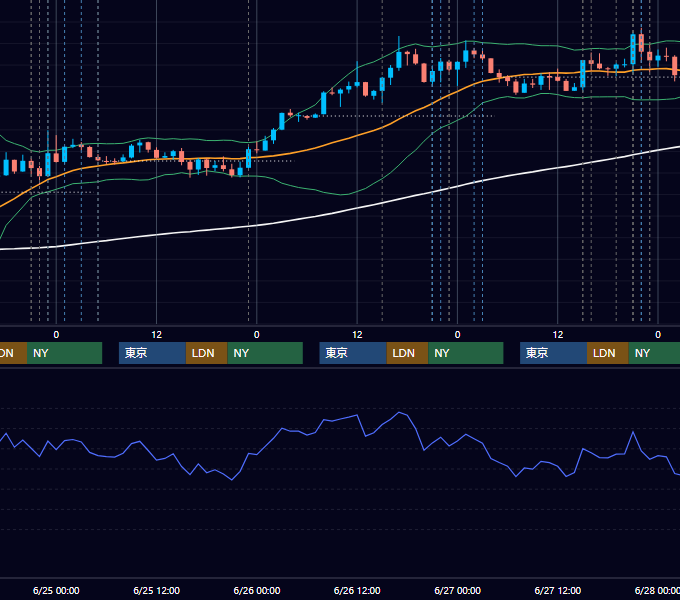The image size is (680, 600).
Task: Select LDN block between 6/27 12:00 and 6/28 00:00
Action: [608, 353]
